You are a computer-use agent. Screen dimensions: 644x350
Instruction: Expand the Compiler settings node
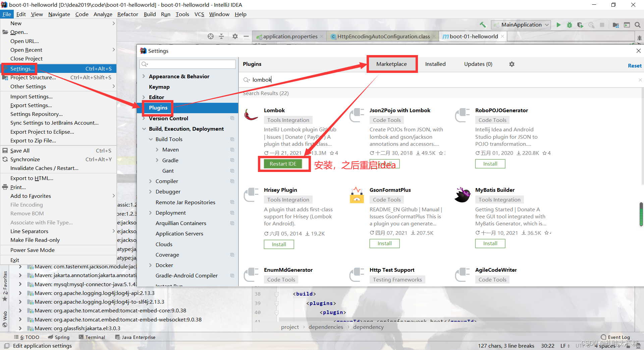click(151, 181)
